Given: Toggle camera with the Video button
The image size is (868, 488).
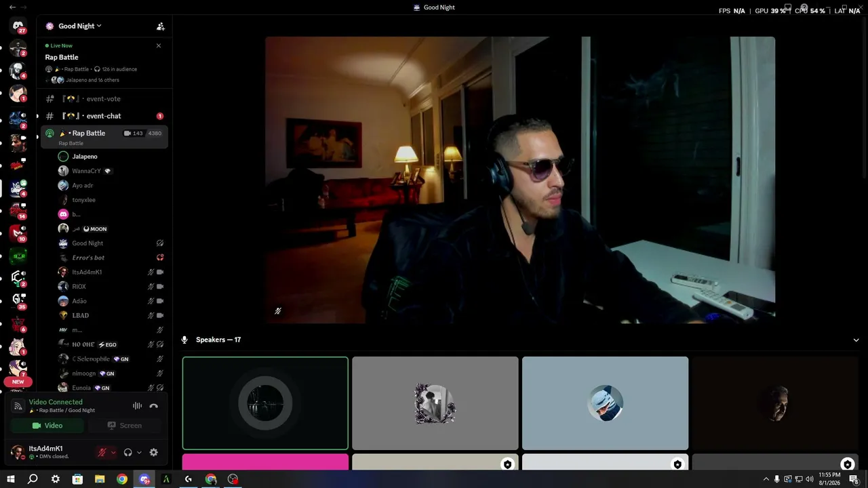Looking at the screenshot, I should pyautogui.click(x=47, y=426).
